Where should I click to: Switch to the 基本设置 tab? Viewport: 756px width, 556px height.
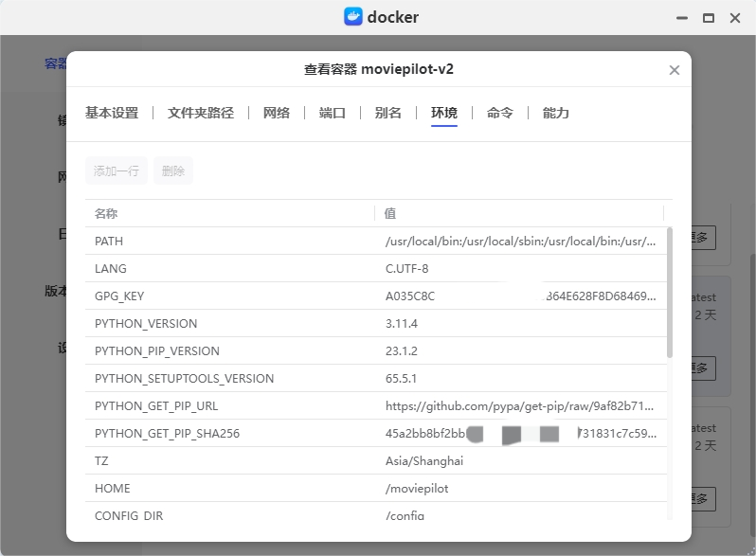click(112, 113)
